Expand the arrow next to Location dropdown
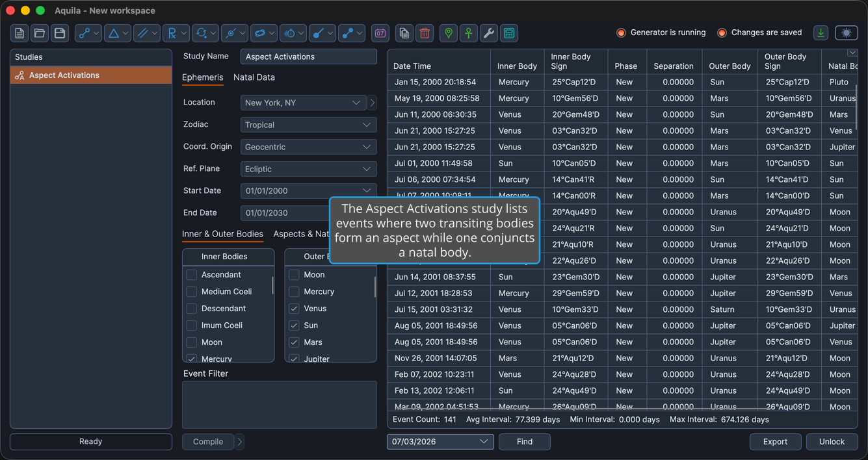Image resolution: width=868 pixels, height=460 pixels. tap(373, 103)
